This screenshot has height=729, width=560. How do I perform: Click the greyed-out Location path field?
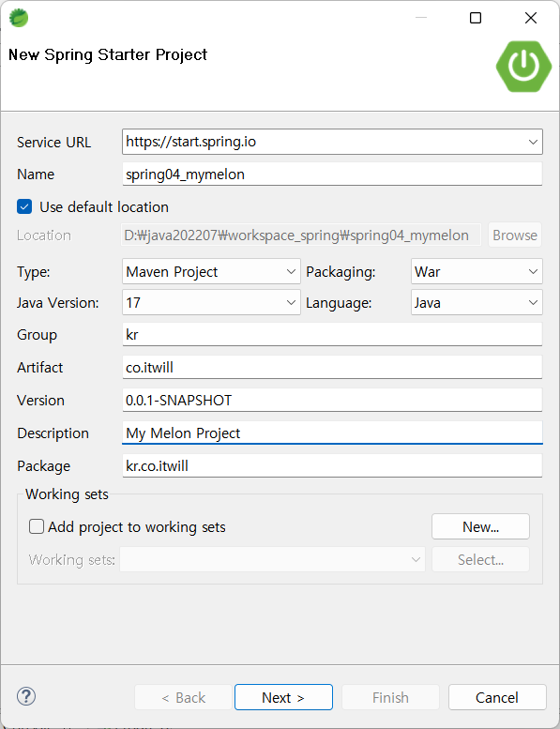point(301,235)
